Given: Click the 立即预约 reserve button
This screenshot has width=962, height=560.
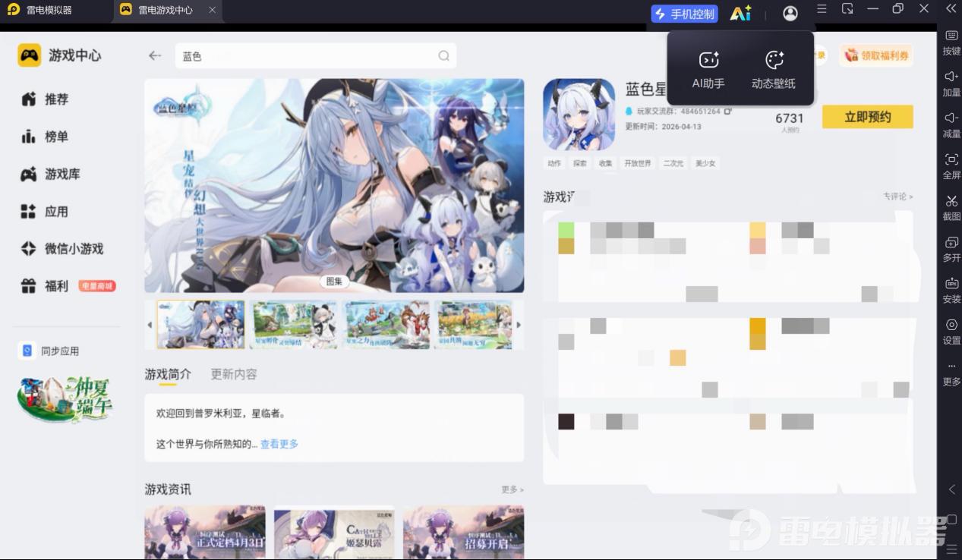Looking at the screenshot, I should (867, 117).
